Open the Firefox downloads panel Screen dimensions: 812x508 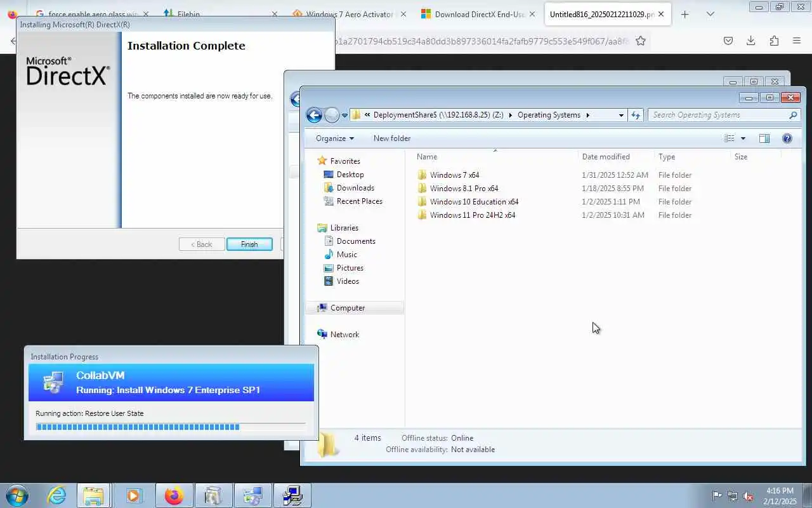click(751, 41)
